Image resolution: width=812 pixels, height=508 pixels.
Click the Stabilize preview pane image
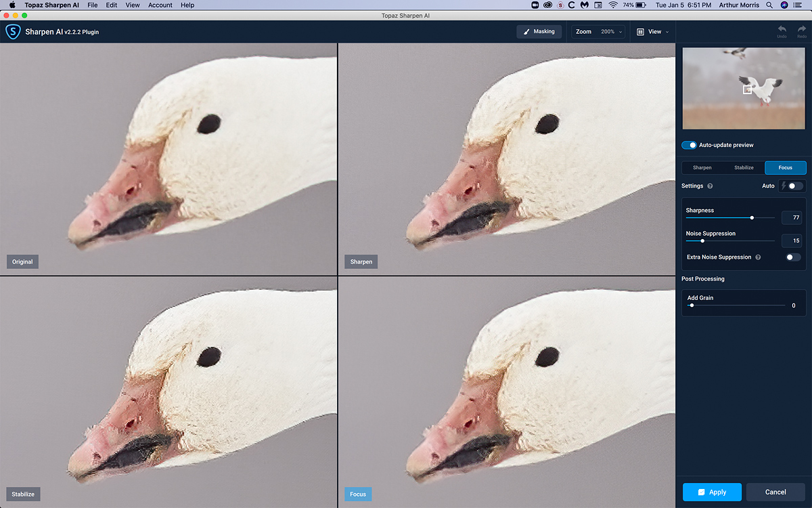click(x=168, y=391)
